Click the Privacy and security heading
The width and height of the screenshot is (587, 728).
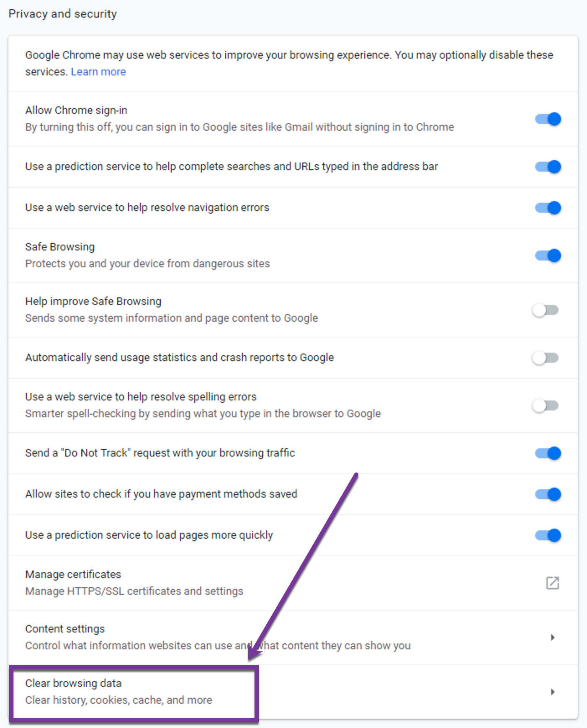[63, 14]
